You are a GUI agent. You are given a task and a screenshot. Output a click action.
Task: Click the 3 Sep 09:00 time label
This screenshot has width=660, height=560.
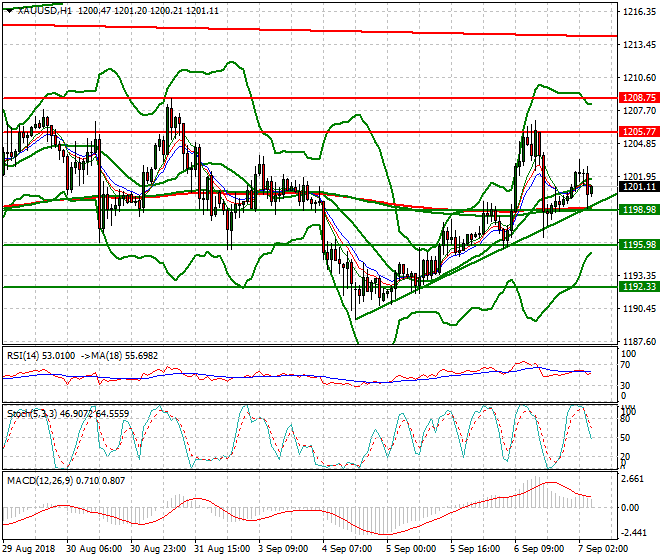tap(283, 549)
